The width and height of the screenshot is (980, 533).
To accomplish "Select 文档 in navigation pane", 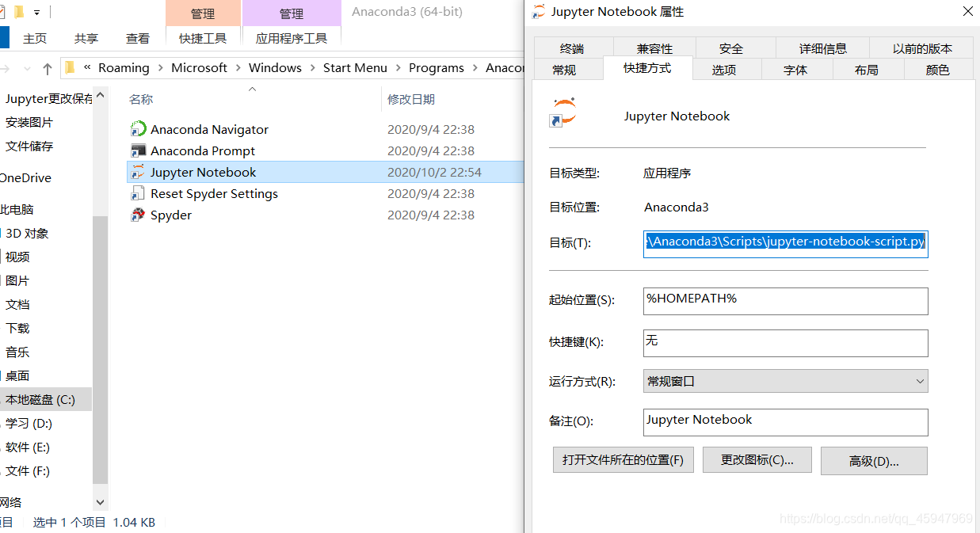I will (17, 304).
